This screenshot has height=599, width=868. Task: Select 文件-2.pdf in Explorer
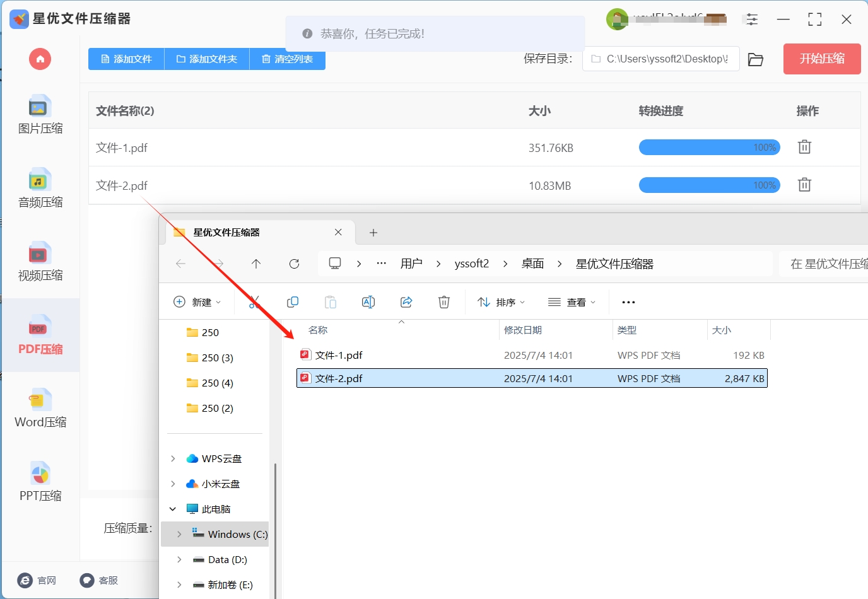pos(532,378)
